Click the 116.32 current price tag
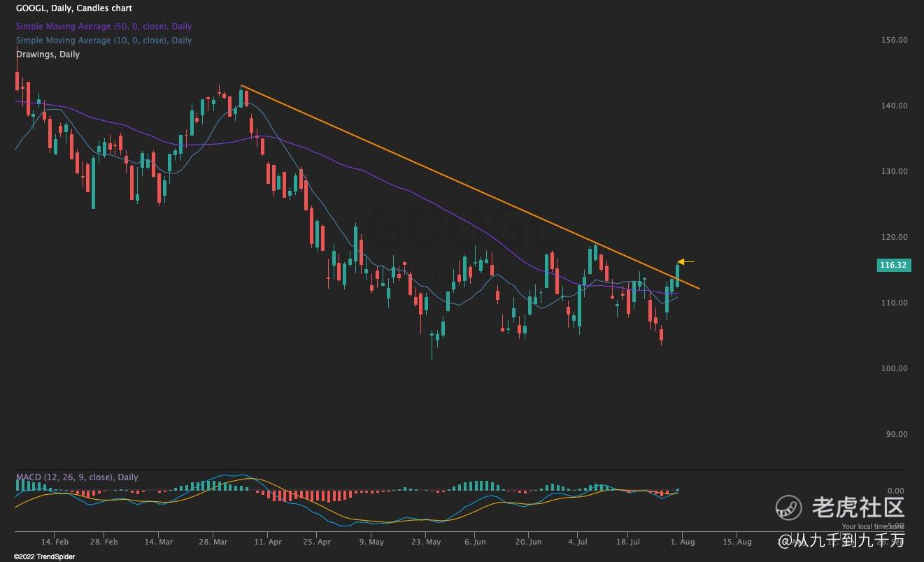This screenshot has width=924, height=562. [x=893, y=265]
